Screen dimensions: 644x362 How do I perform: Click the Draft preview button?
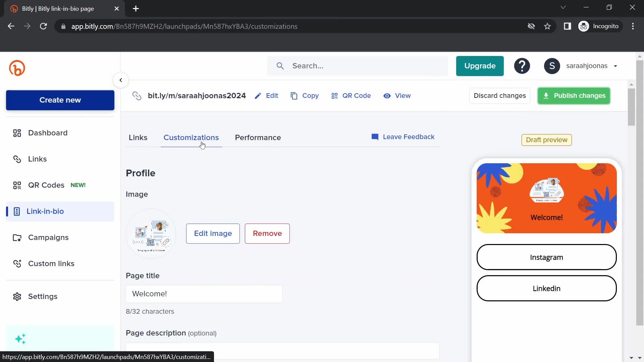coord(547,140)
